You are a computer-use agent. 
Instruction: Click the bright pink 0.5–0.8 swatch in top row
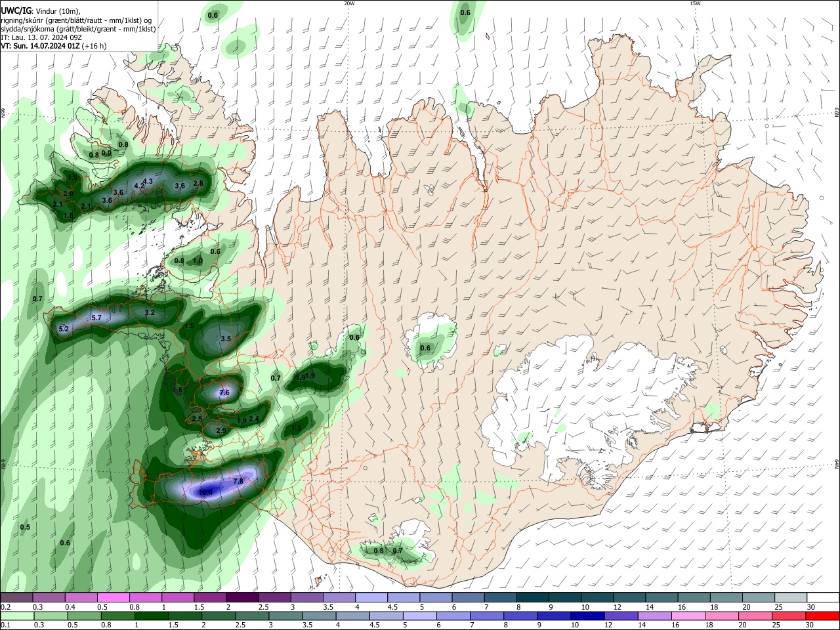pos(114,597)
